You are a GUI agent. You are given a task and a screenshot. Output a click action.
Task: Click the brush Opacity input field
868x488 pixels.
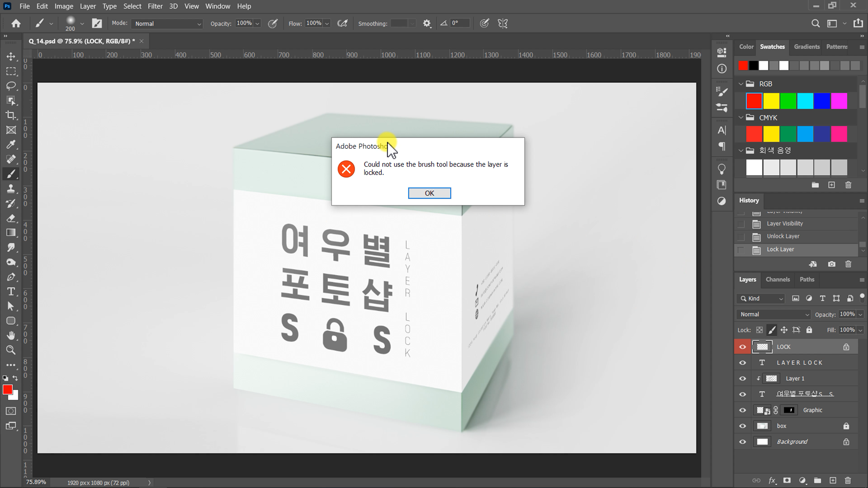point(244,23)
